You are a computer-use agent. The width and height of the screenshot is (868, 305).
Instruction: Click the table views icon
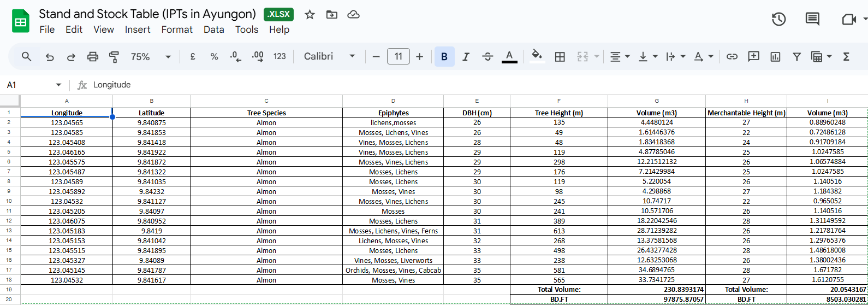pyautogui.click(x=817, y=56)
